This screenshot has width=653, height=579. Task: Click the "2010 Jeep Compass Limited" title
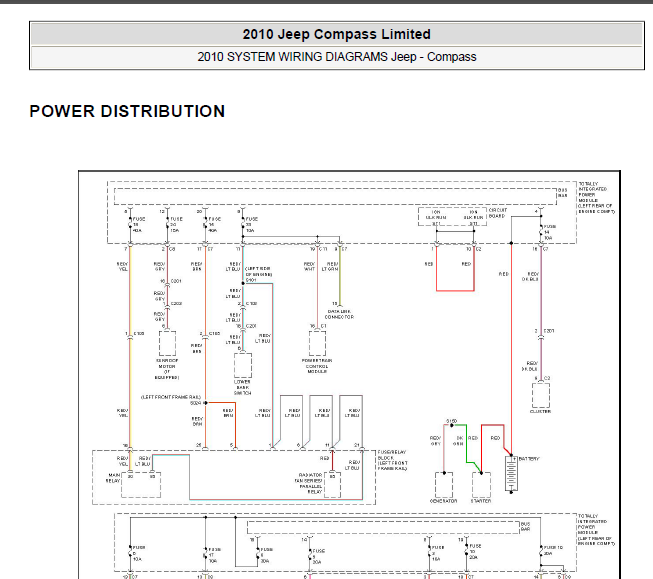tap(336, 34)
